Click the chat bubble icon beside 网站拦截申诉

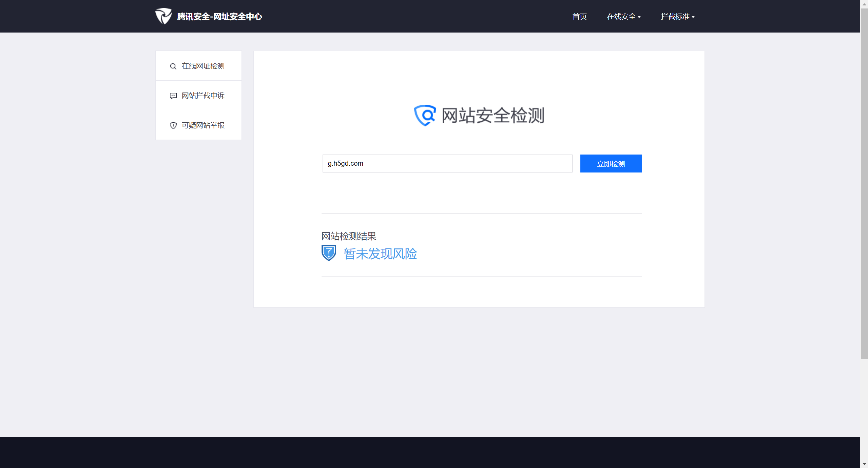point(173,96)
